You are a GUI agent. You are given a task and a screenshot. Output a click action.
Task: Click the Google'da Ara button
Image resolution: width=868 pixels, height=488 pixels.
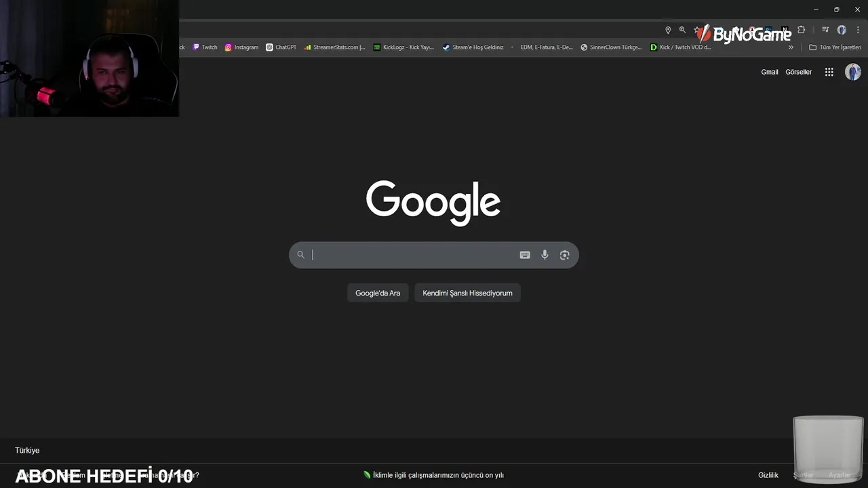tap(378, 293)
